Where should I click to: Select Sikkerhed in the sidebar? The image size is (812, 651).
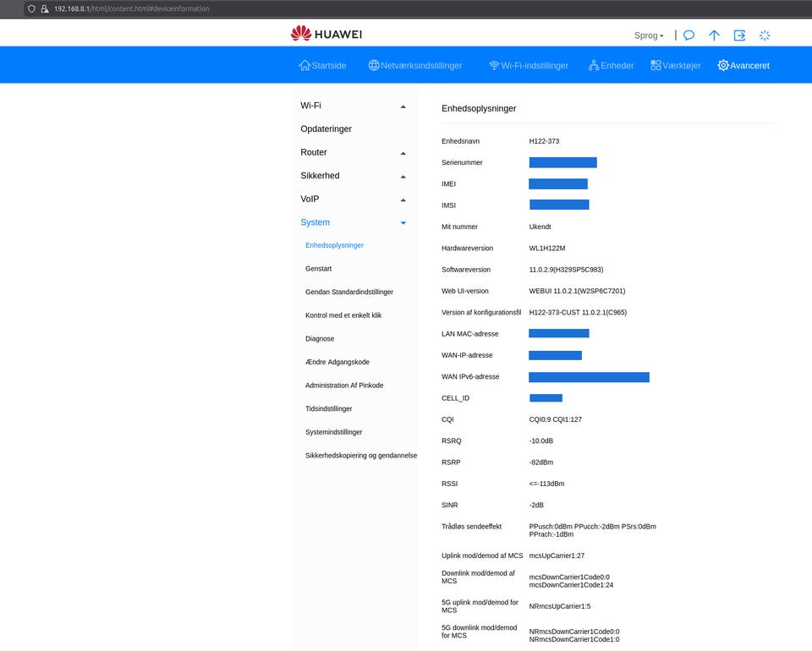[320, 175]
